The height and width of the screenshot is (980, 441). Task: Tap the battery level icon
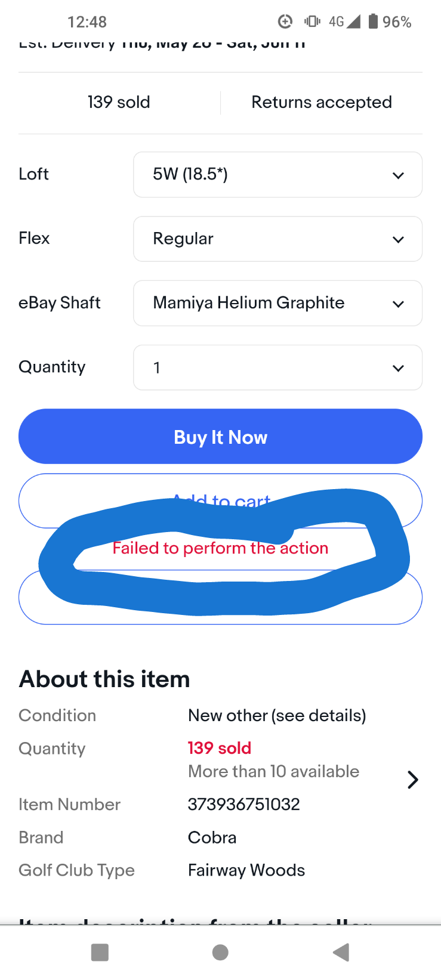(372, 21)
